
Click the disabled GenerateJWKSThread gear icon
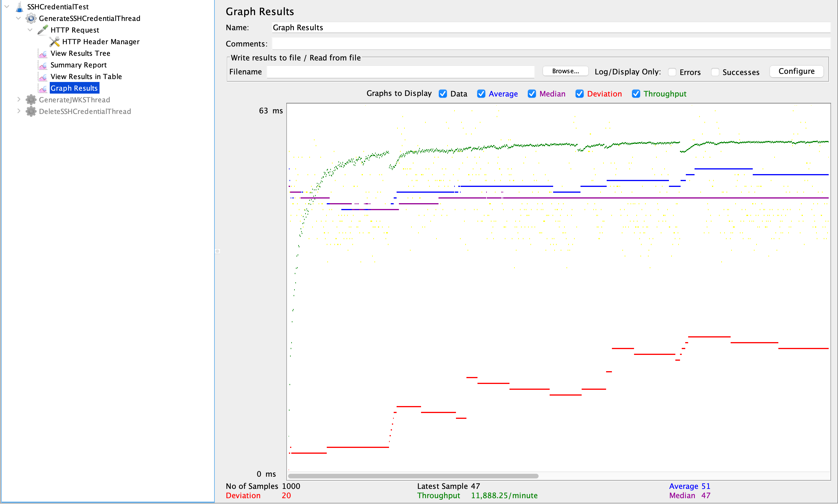(x=31, y=100)
